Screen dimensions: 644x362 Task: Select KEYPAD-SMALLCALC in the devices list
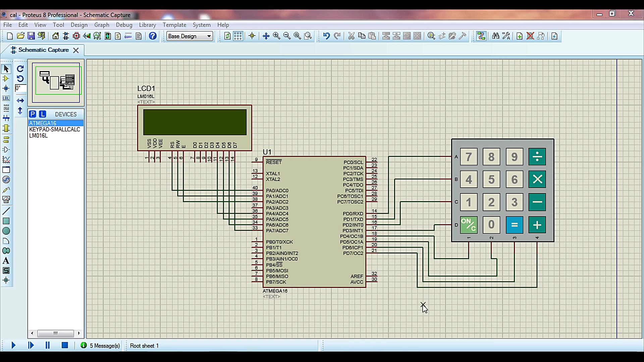56,129
